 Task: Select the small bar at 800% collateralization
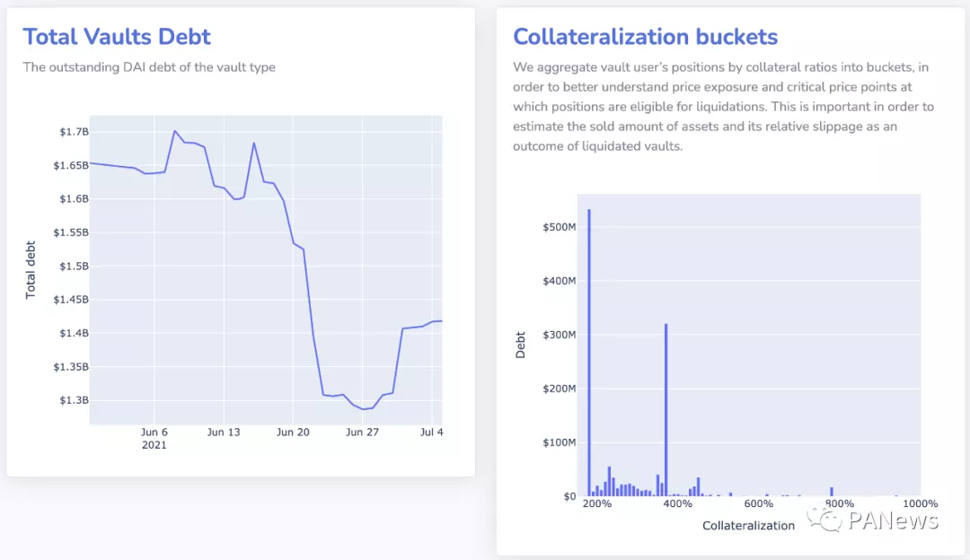[832, 491]
